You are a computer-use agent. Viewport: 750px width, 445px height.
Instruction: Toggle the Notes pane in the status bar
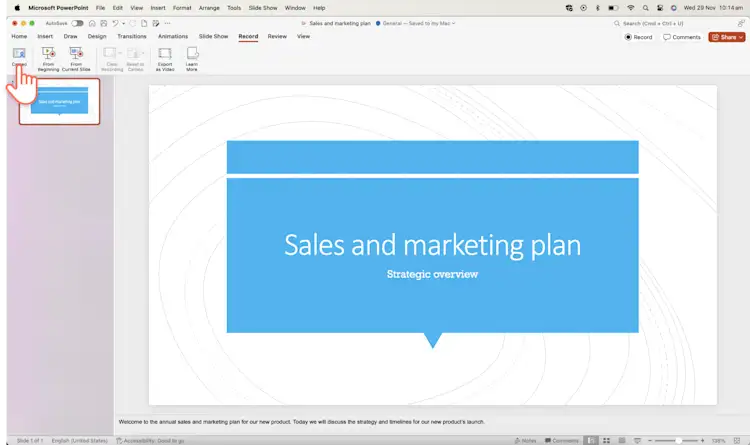point(525,440)
